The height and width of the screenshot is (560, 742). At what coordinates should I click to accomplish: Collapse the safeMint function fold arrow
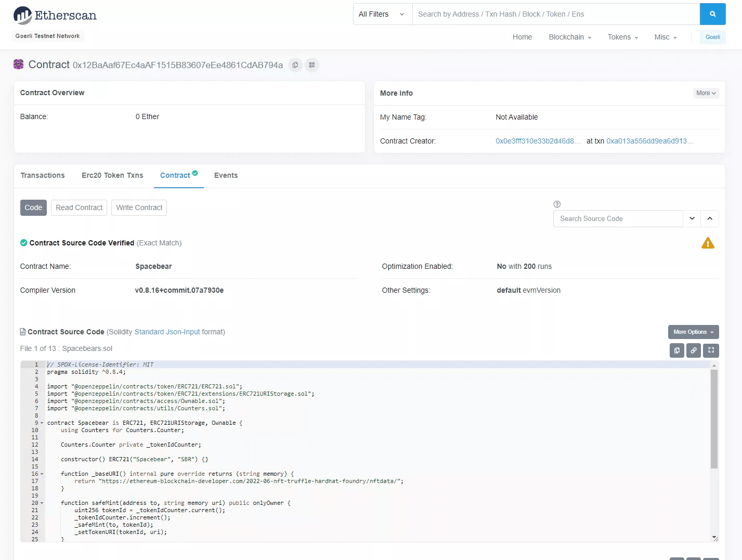click(42, 503)
